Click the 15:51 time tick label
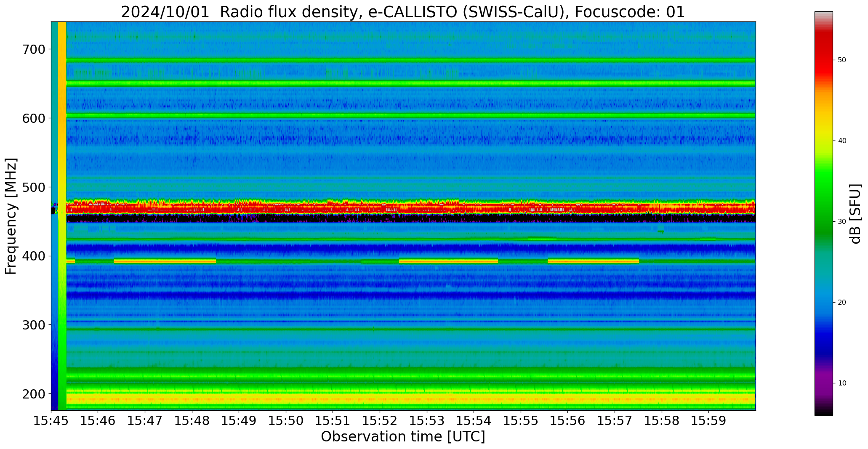Viewport: 868px width, 449px height. [333, 421]
